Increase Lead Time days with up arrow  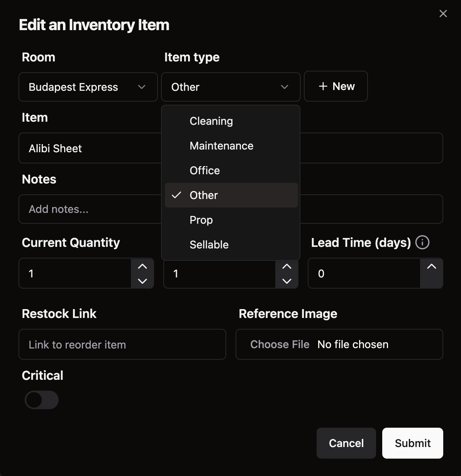(x=431, y=266)
